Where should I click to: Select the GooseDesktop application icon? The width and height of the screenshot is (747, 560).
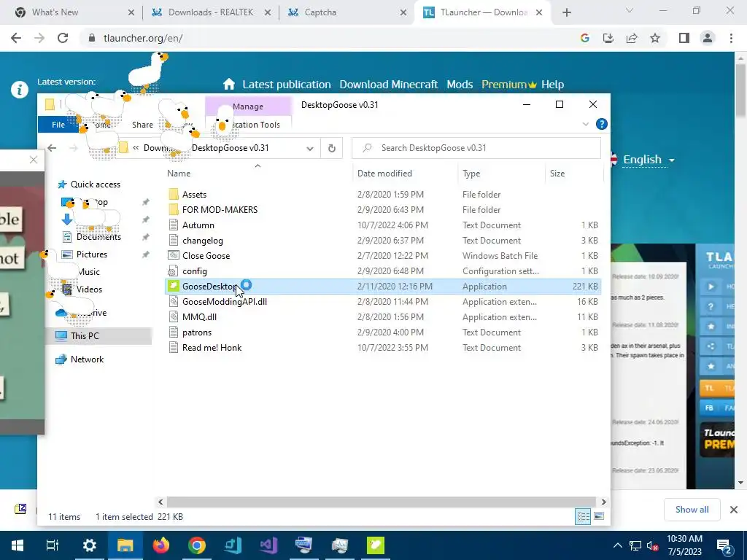(x=174, y=286)
